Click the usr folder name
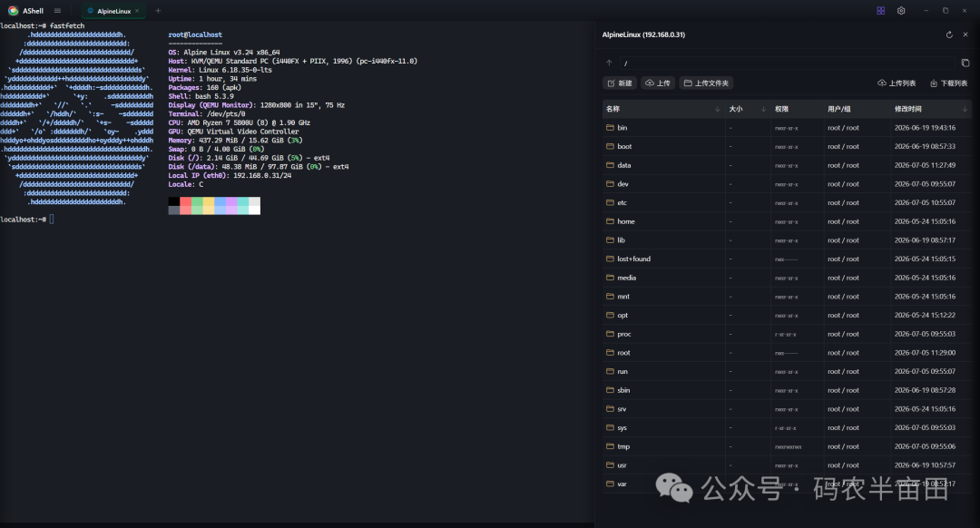 point(622,465)
